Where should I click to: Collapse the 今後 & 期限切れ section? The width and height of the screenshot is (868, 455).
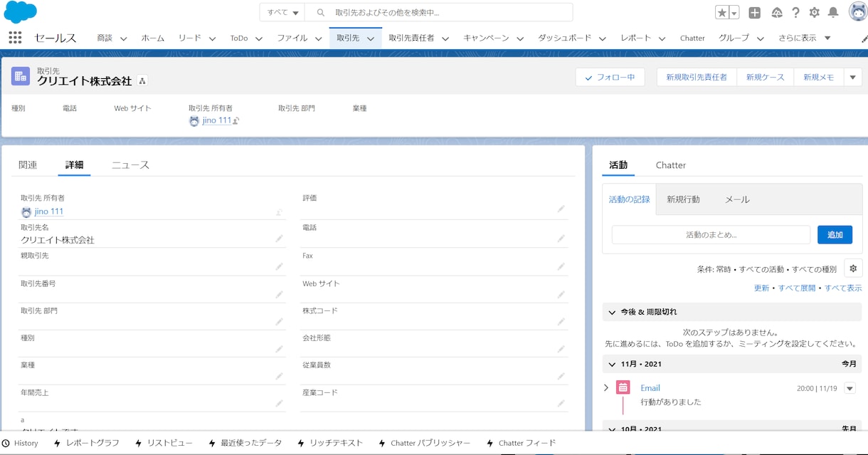tap(611, 312)
